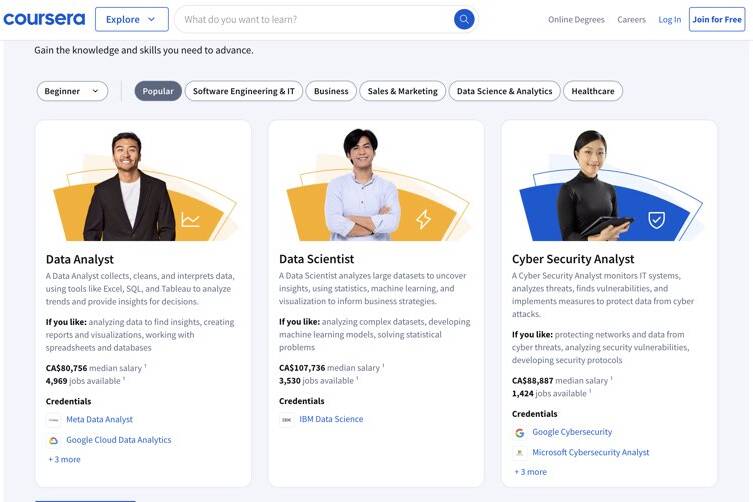Viewport: 753px width, 502px height.
Task: Click the Cyber Security Analyst card title
Action: tap(573, 259)
